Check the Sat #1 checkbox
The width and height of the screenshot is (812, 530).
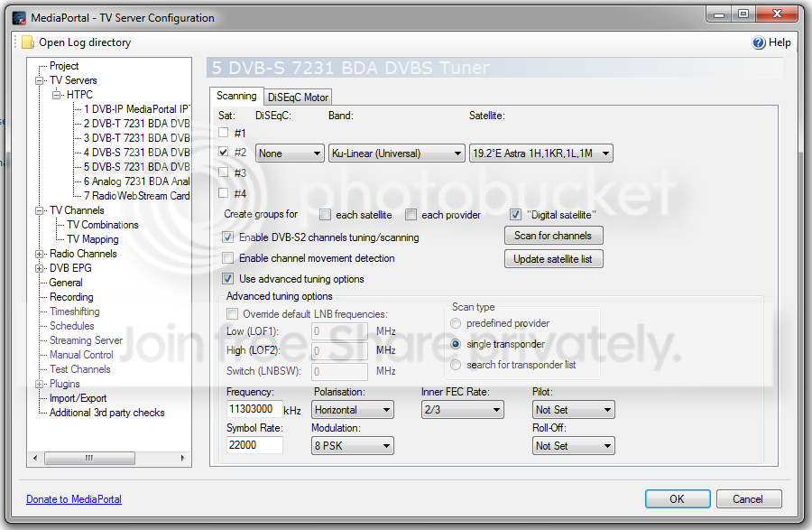coord(223,133)
